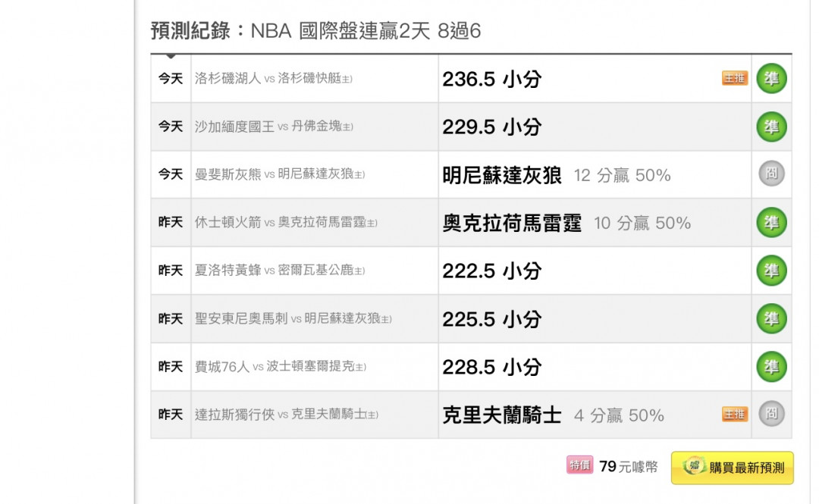
Task: Click gray 問 icon on Grizzlies vs Timberwolves row
Action: coord(771,174)
